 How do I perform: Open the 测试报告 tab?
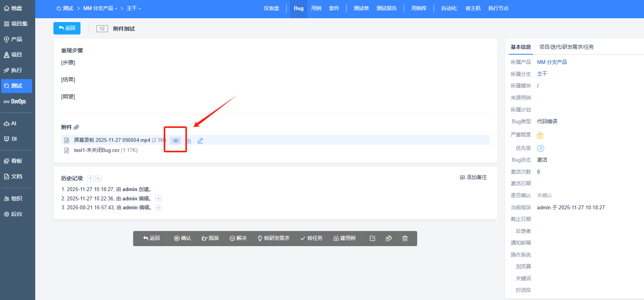pos(387,8)
